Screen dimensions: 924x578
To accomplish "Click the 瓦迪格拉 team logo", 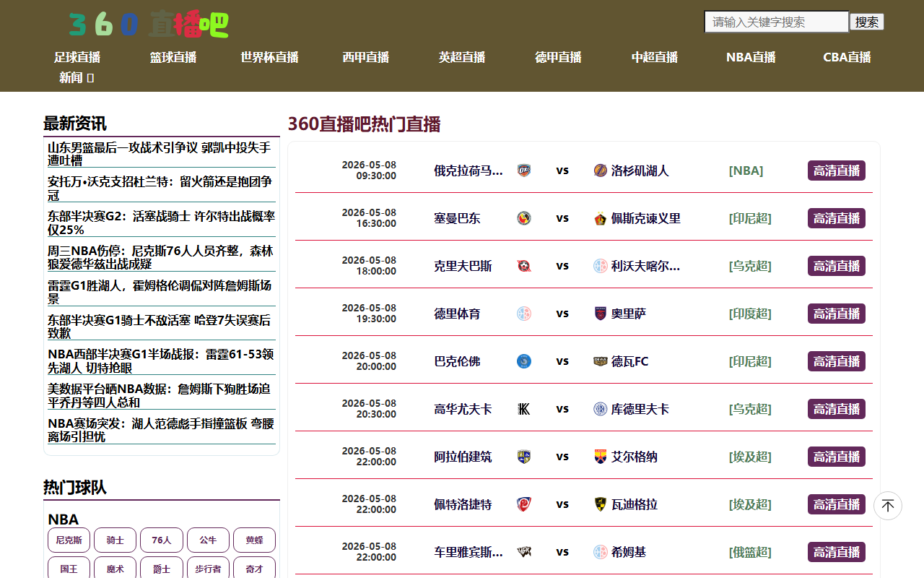I will (601, 504).
